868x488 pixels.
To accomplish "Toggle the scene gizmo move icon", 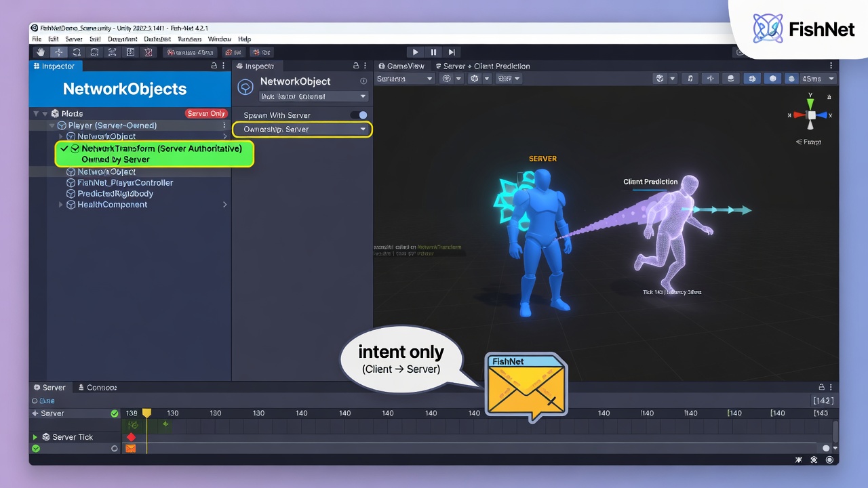I will [711, 79].
